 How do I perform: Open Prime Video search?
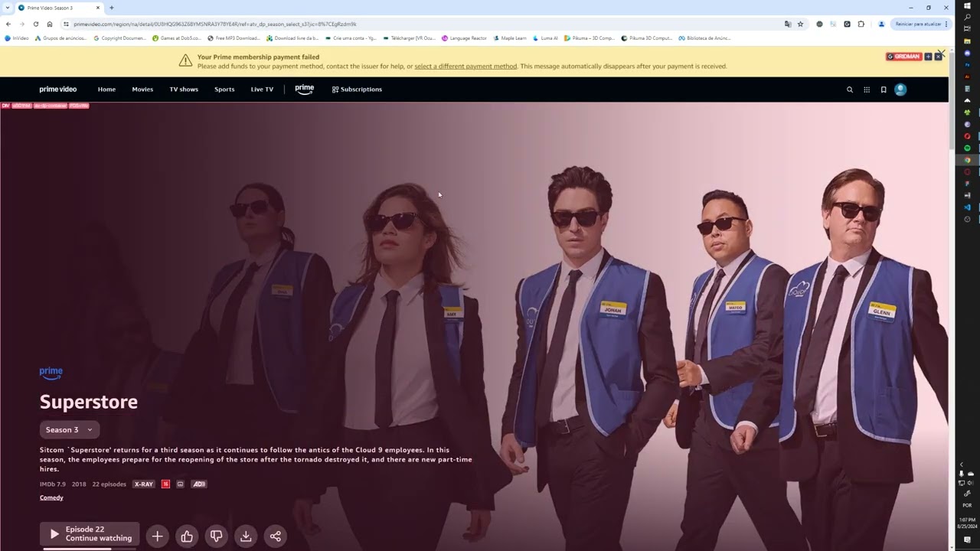pyautogui.click(x=849, y=90)
